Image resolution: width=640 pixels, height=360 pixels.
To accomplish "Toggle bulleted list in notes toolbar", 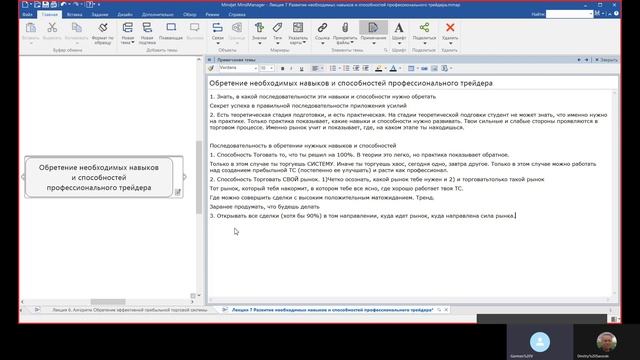I will (x=347, y=69).
